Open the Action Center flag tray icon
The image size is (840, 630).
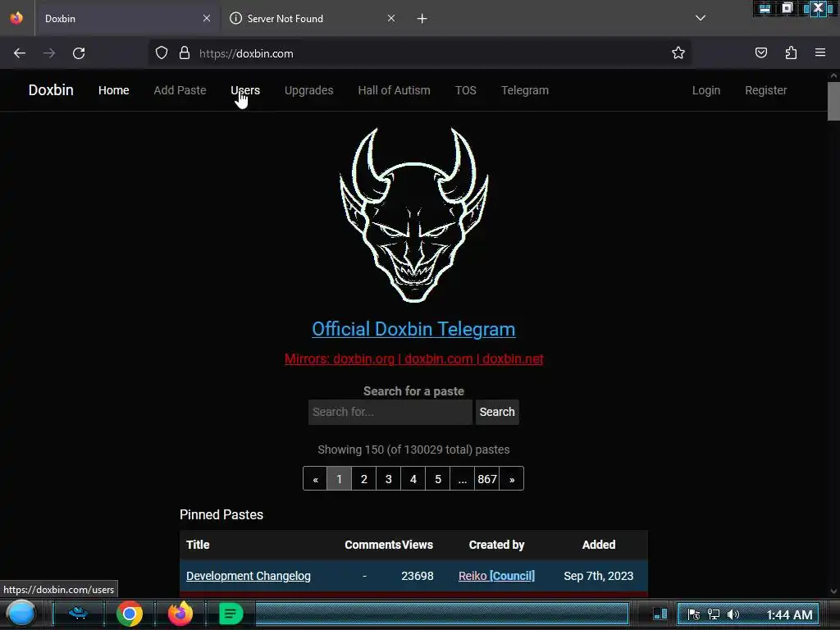(x=694, y=614)
